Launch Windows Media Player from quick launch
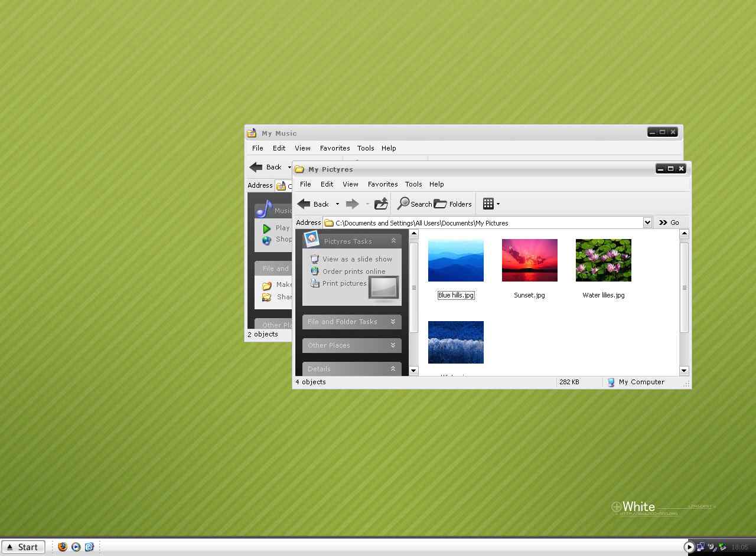 pyautogui.click(x=76, y=547)
